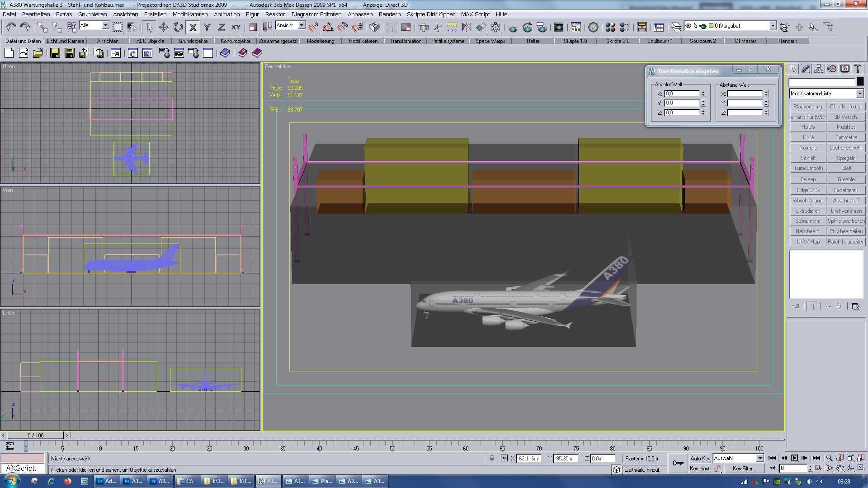The height and width of the screenshot is (488, 868).
Task: Click the Undo arrow icon
Action: point(11,27)
